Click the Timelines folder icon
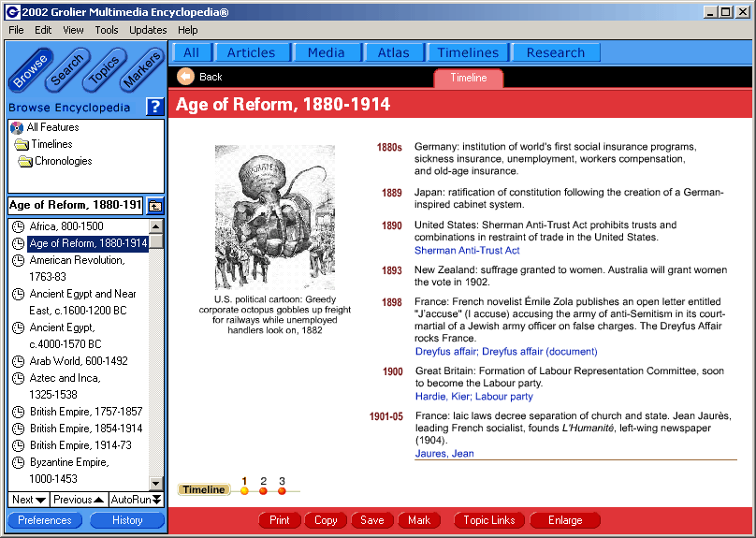The height and width of the screenshot is (538, 756). [x=22, y=145]
